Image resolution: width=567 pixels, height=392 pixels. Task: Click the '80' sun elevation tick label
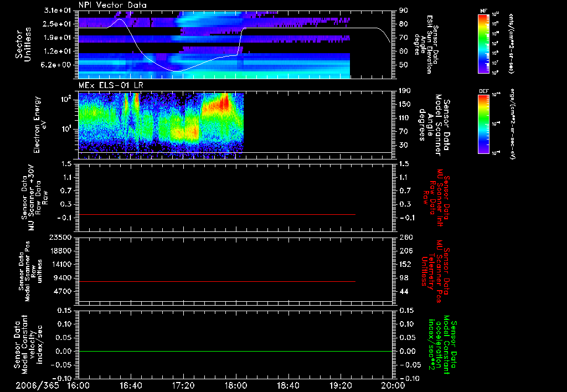click(x=404, y=24)
